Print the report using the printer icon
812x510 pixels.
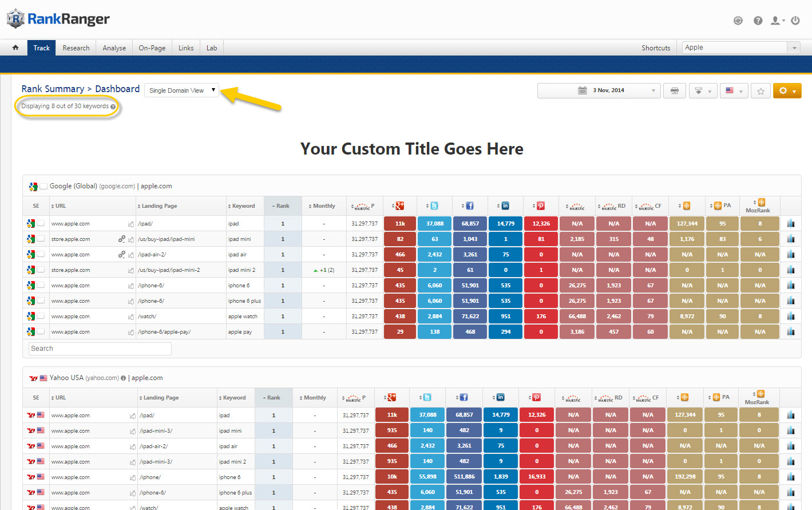(x=674, y=91)
